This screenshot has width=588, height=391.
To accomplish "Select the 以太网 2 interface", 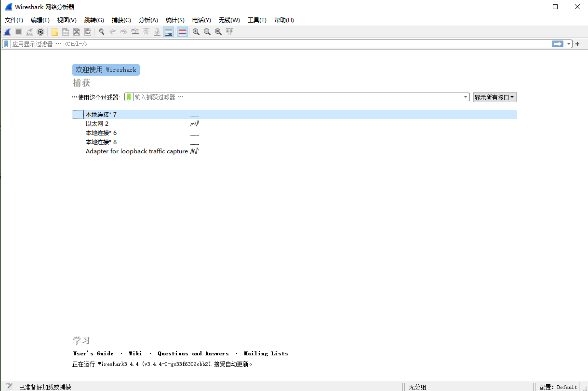I will point(97,124).
